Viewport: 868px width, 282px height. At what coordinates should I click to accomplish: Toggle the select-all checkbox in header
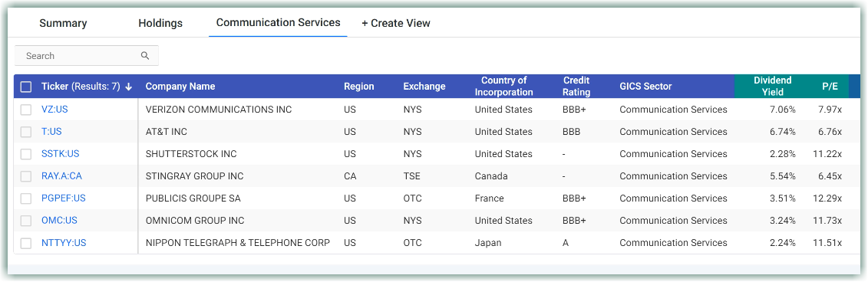(26, 87)
